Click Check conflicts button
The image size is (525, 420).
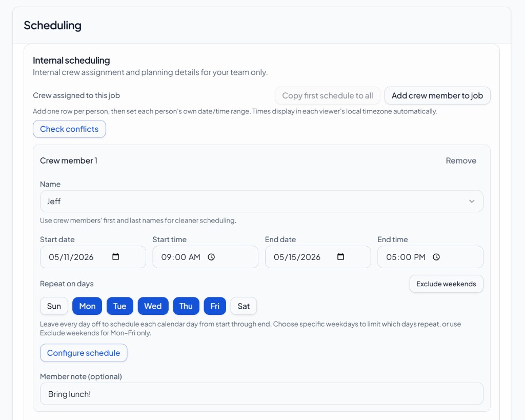(69, 129)
